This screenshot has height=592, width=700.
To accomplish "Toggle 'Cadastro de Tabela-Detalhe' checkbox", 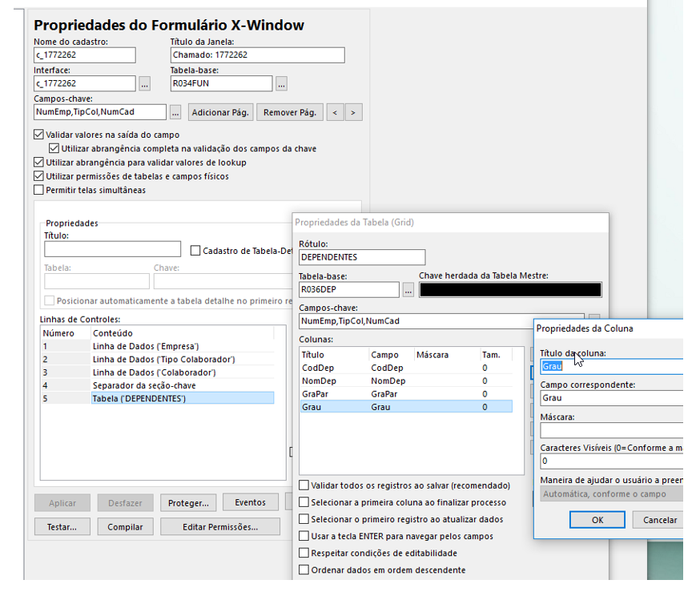I will point(196,250).
